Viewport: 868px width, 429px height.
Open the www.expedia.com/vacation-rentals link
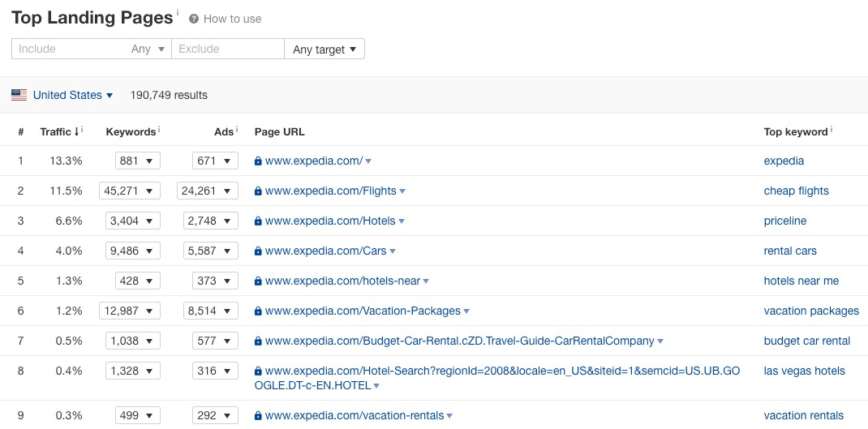click(x=355, y=415)
